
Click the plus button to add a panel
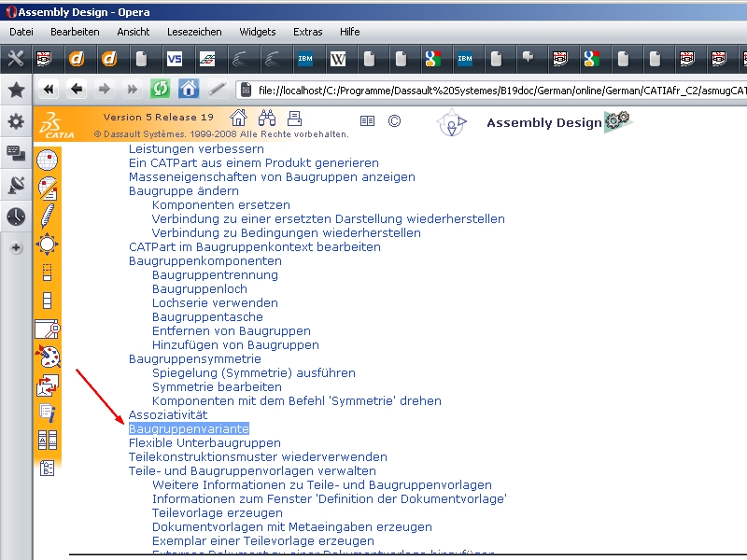point(16,247)
